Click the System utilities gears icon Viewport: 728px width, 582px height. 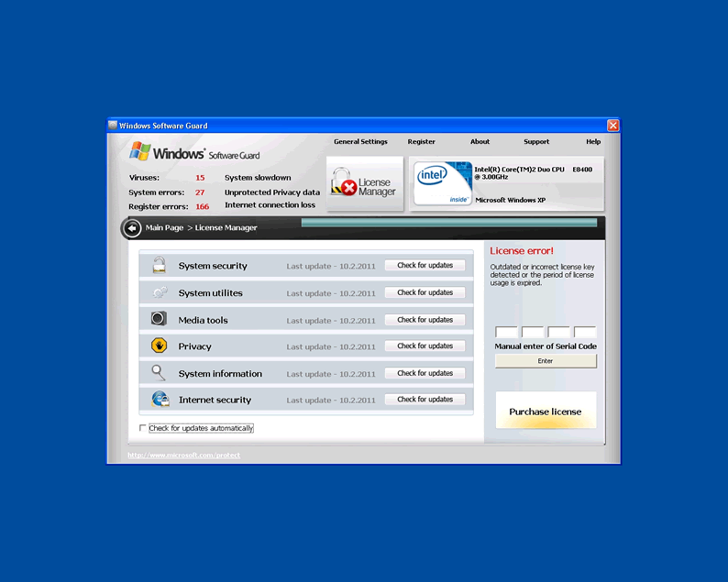tap(160, 292)
